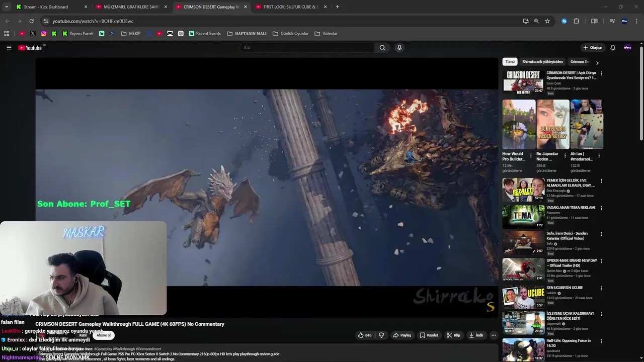Subscribe using the Abone ol button

pos(104,335)
